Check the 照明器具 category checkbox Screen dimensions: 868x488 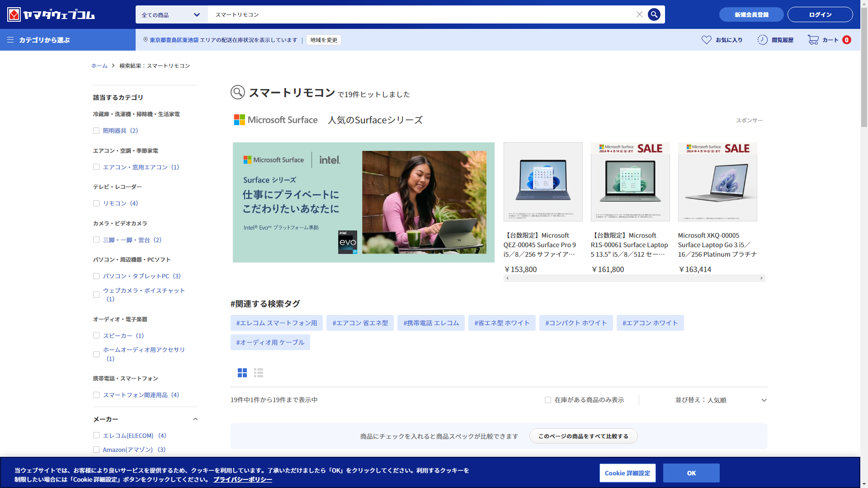[x=96, y=131]
